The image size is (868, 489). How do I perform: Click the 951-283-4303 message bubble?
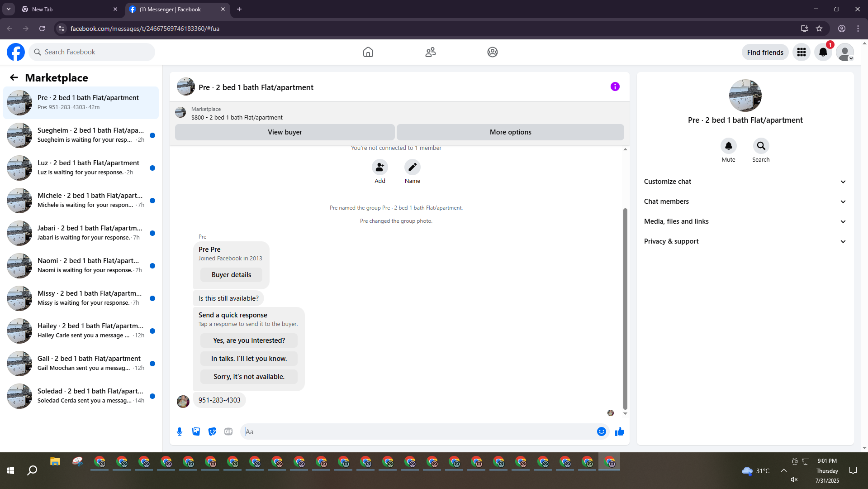(219, 400)
